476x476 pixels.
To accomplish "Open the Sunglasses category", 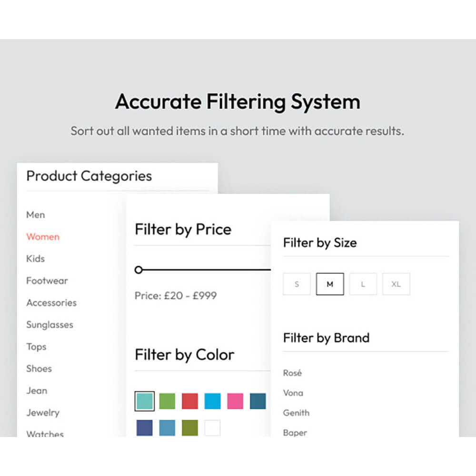I will (50, 325).
